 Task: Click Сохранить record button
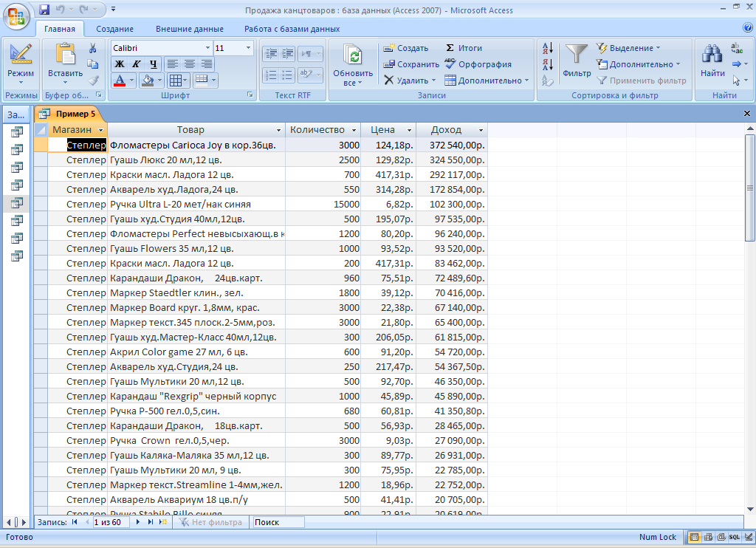click(411, 64)
